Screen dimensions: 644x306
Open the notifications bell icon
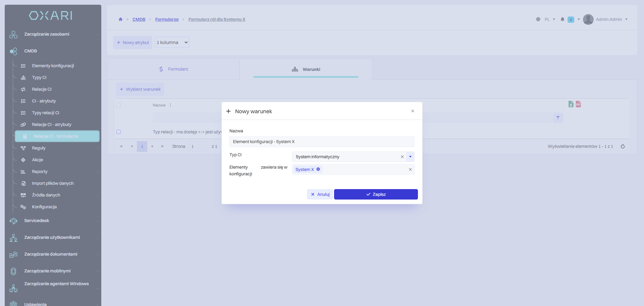[x=562, y=19]
